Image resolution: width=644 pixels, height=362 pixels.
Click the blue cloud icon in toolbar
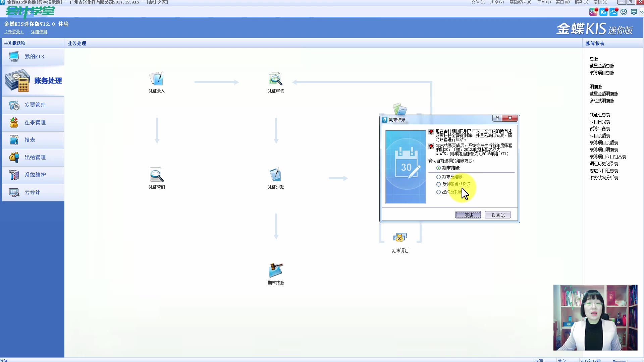coord(613,12)
